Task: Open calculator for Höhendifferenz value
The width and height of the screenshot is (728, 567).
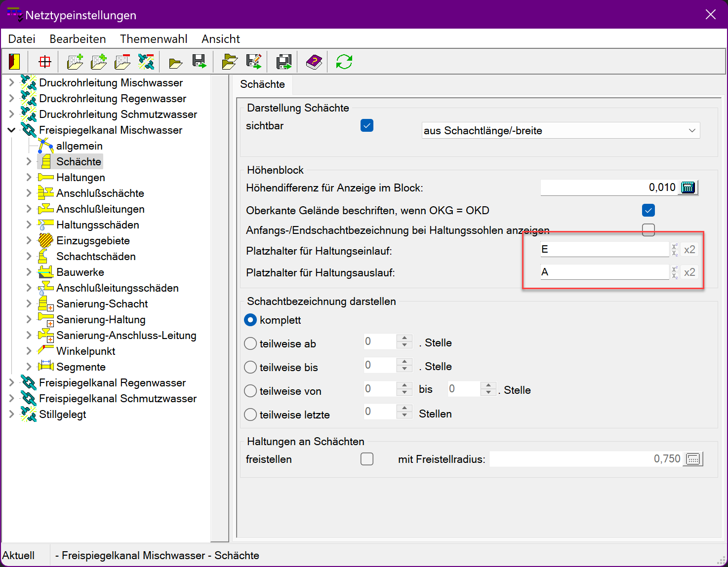Action: [688, 188]
